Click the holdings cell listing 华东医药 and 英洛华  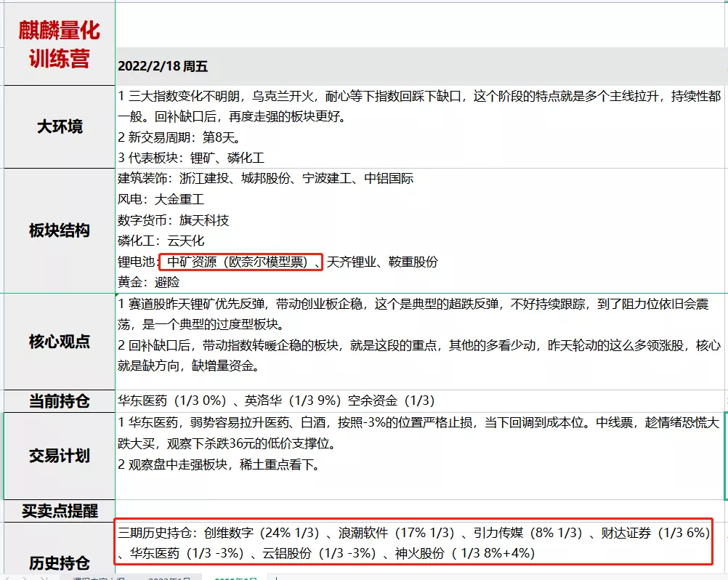[x=276, y=400]
